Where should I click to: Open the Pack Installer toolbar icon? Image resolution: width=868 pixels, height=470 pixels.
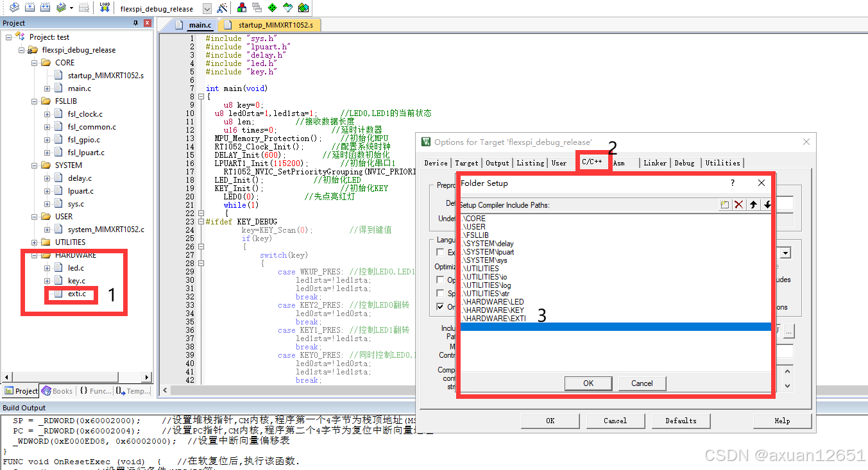(303, 8)
